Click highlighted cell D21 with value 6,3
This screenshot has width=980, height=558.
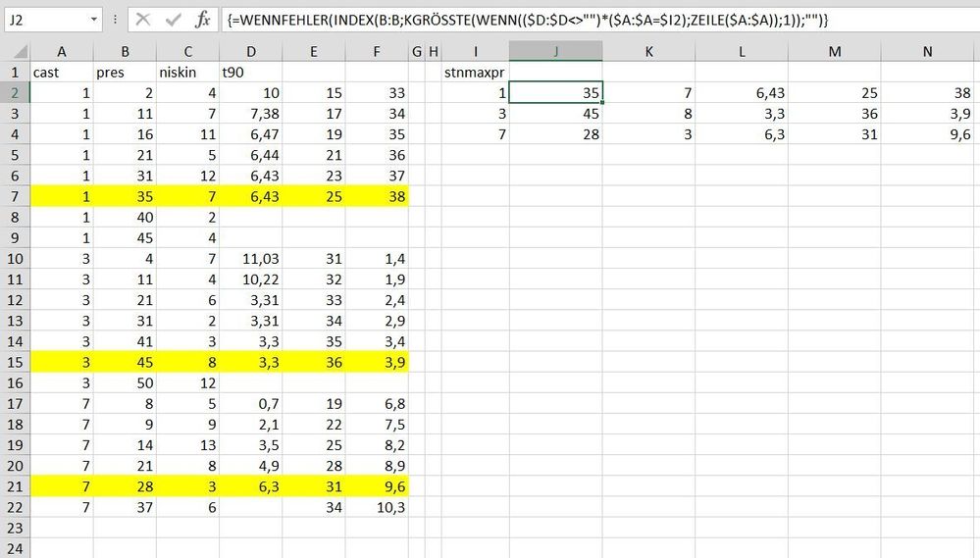tap(250, 486)
